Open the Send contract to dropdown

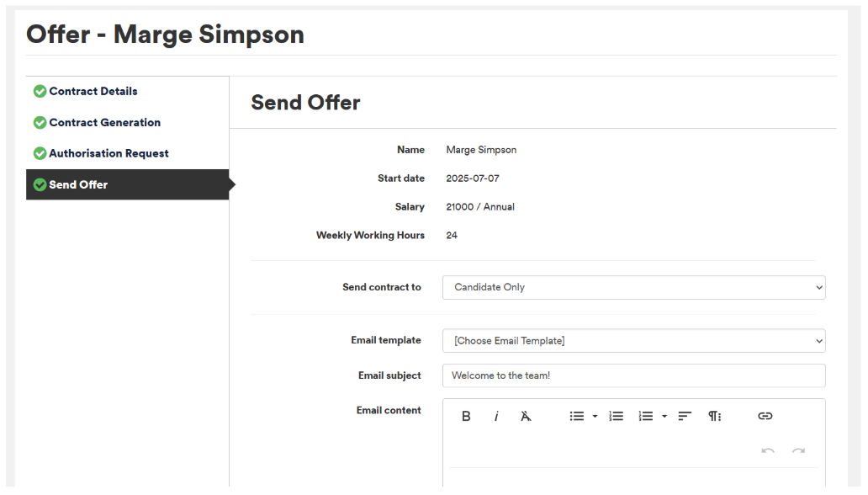tap(634, 288)
